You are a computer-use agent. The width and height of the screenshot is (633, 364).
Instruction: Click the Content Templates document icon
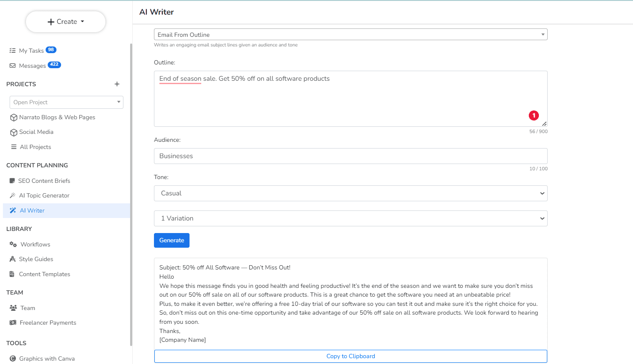click(x=12, y=274)
